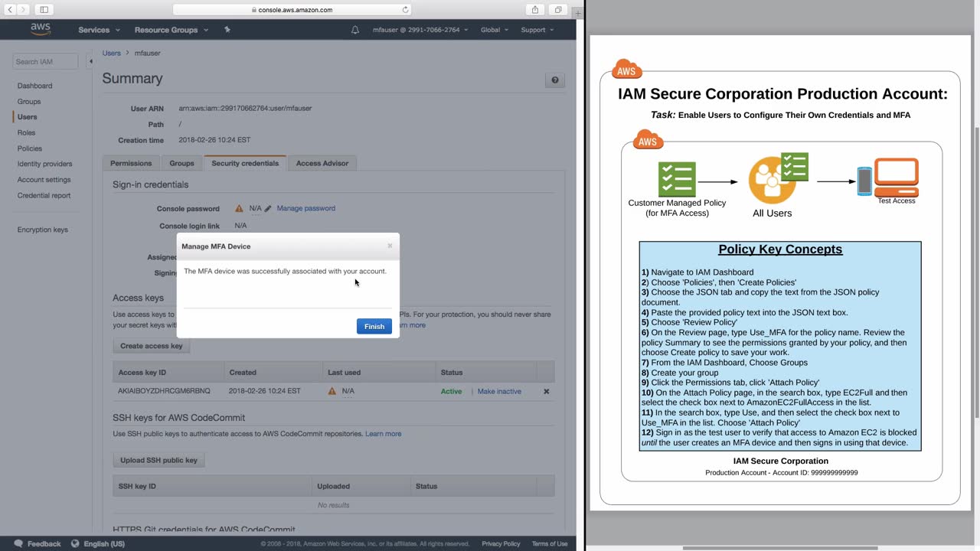Open the Global region dropdown
Screen dimensions: 980x551
pyautogui.click(x=495, y=30)
